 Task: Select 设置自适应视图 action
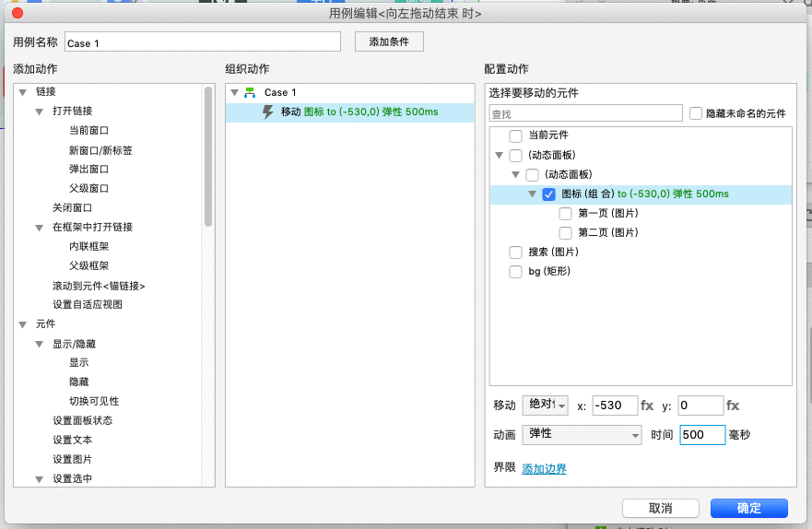pyautogui.click(x=87, y=305)
